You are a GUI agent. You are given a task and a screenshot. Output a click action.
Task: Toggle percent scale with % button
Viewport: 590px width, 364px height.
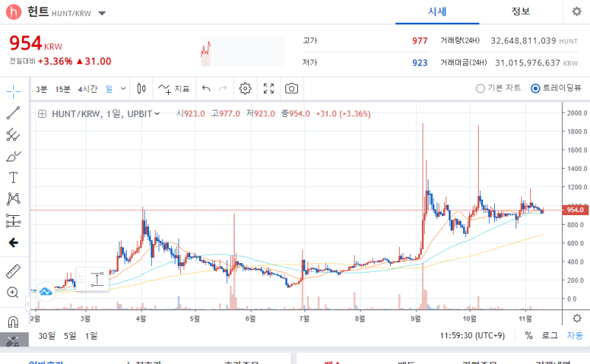(x=529, y=335)
